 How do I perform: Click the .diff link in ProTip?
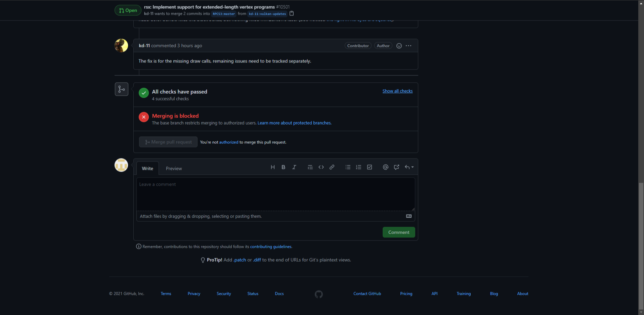click(257, 260)
